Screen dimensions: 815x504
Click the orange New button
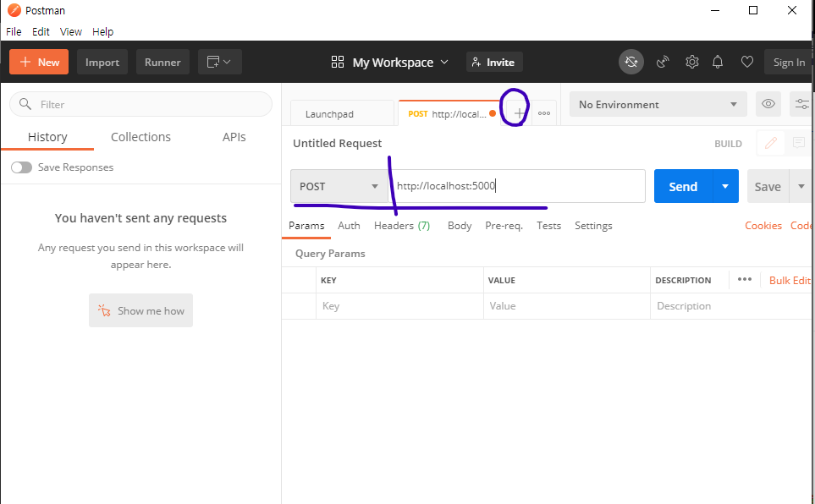(39, 62)
